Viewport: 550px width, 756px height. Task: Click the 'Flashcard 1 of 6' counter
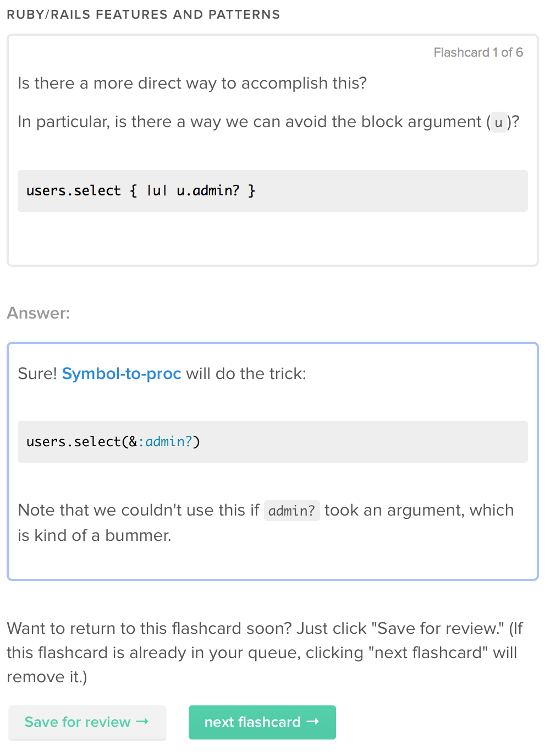pos(478,52)
